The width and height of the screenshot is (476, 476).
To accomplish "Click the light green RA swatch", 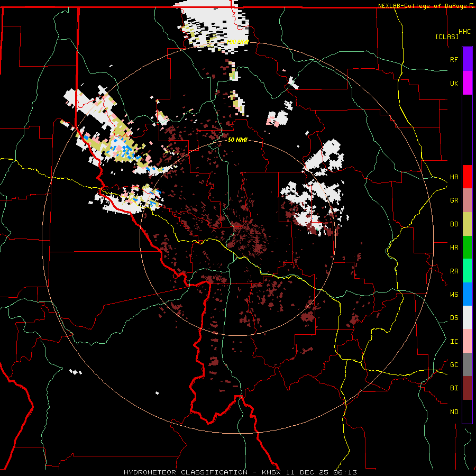I will pyautogui.click(x=467, y=271).
